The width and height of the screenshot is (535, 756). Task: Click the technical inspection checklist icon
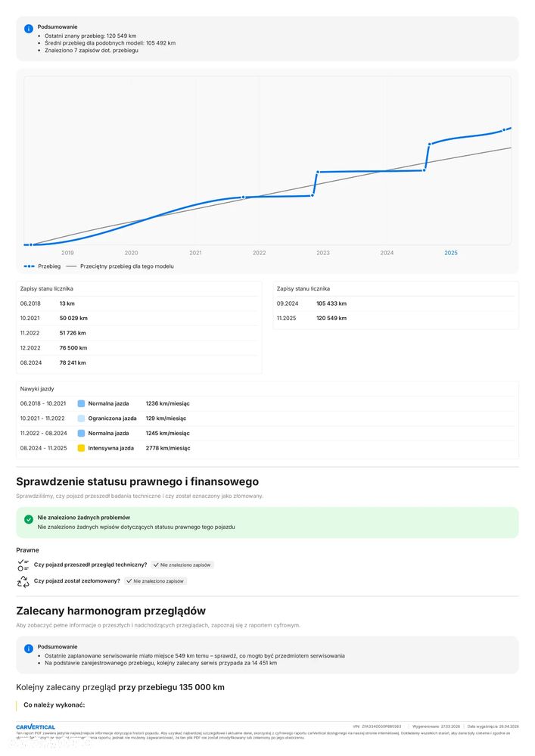coord(23,565)
